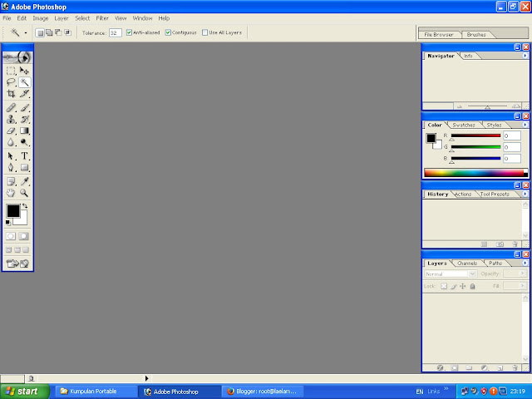Select the Rectangle shape tool
The image size is (532, 399).
coord(24,168)
